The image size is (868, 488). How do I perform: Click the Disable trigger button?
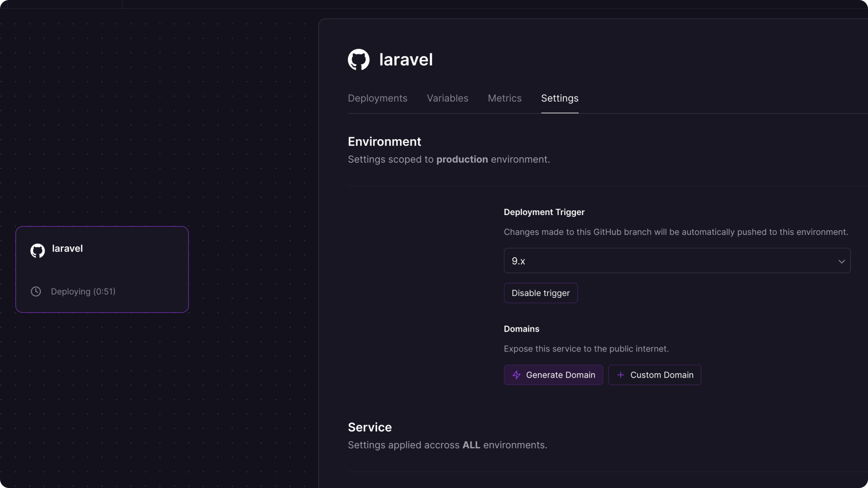pos(541,293)
